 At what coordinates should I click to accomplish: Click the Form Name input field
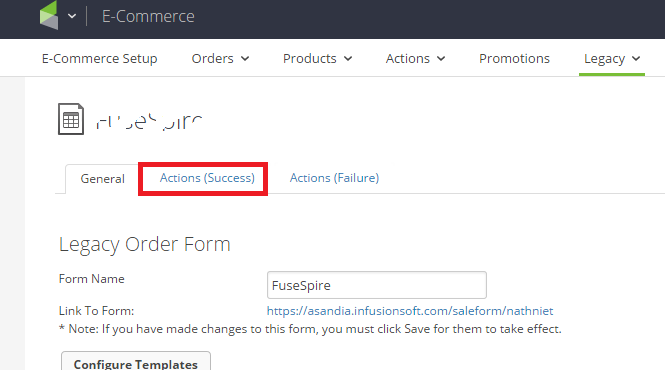coord(377,285)
